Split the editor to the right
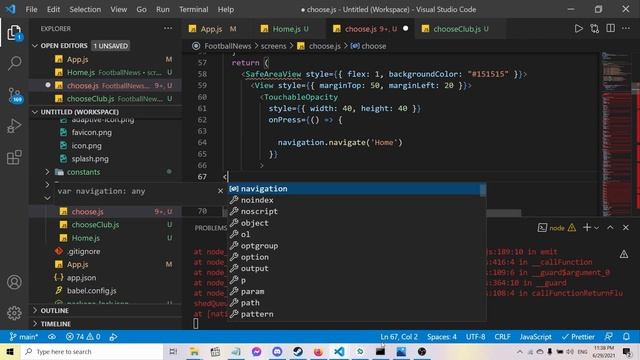 [x=611, y=29]
